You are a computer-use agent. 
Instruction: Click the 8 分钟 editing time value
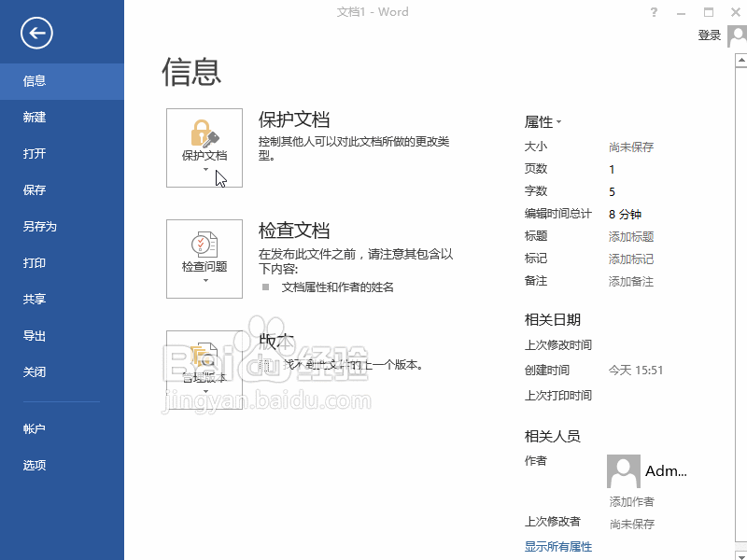(x=625, y=215)
